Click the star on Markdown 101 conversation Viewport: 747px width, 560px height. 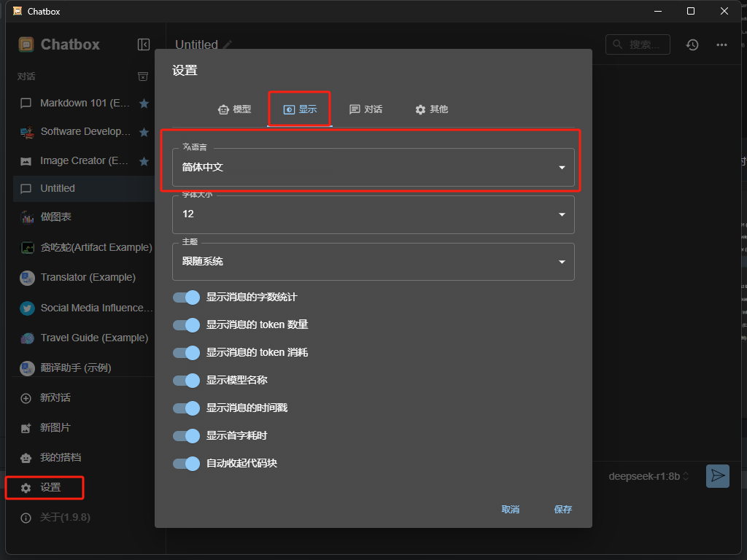[144, 104]
